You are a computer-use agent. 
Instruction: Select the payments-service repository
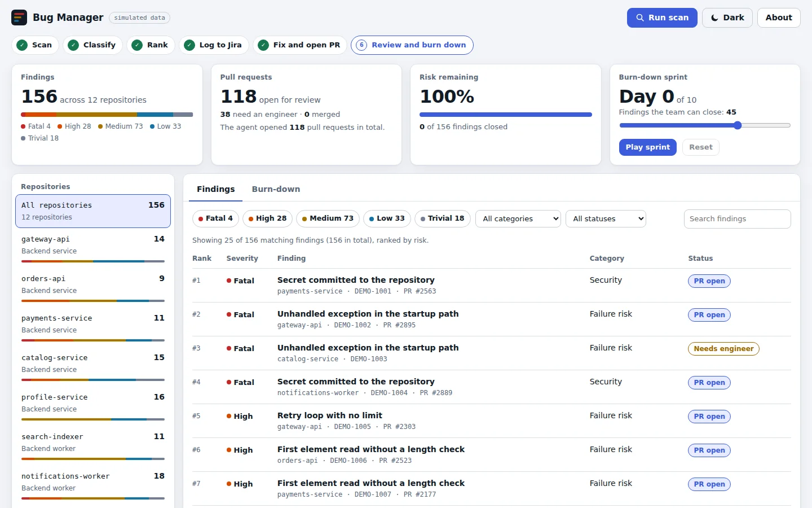click(93, 327)
